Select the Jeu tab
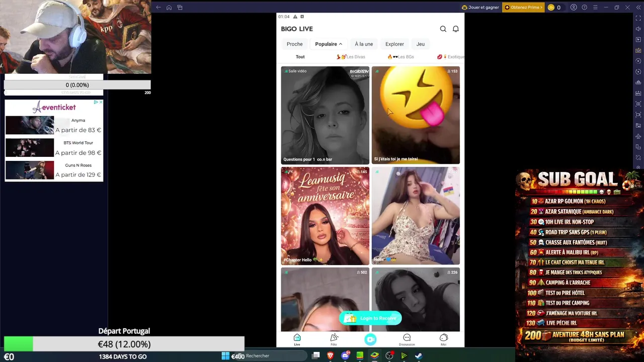Screen dimensions: 644x362 coord(421,44)
